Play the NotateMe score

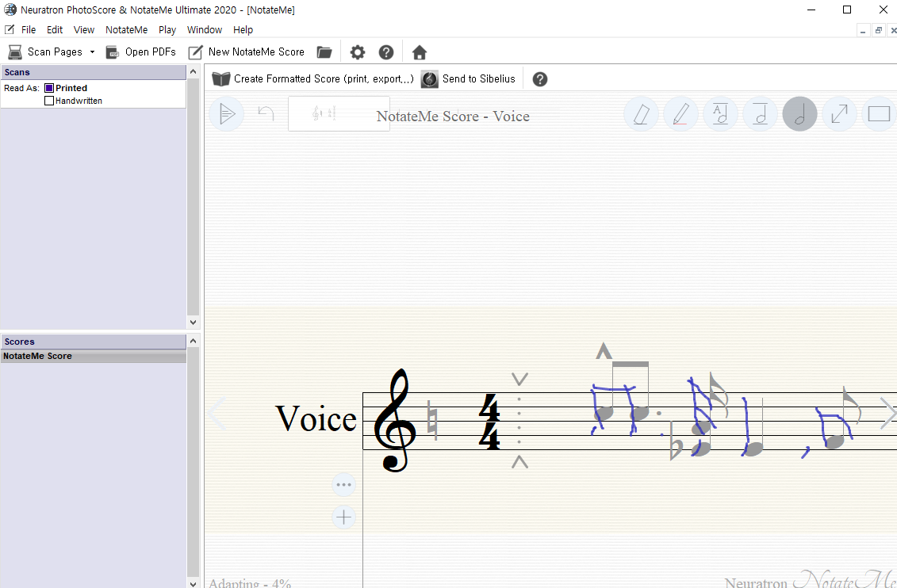(x=227, y=114)
